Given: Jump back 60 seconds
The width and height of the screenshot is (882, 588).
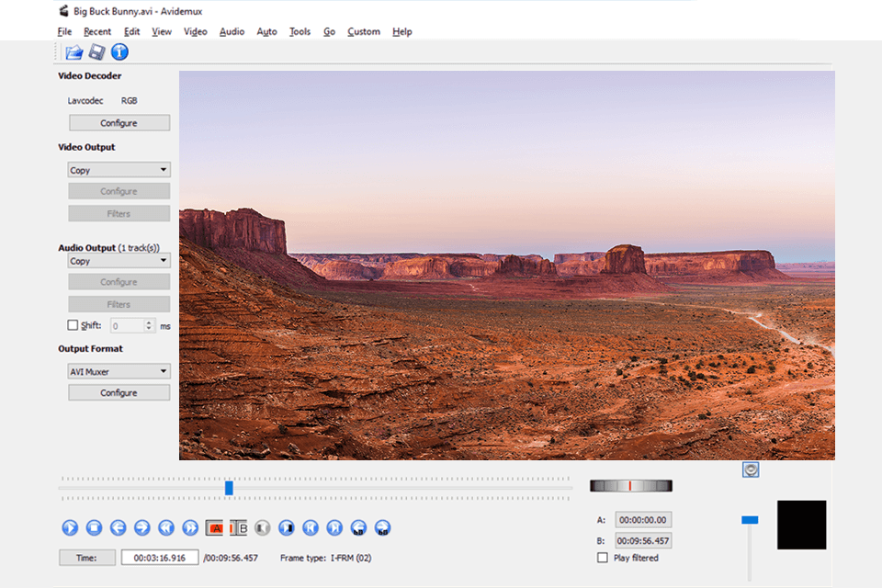Looking at the screenshot, I should (x=358, y=527).
